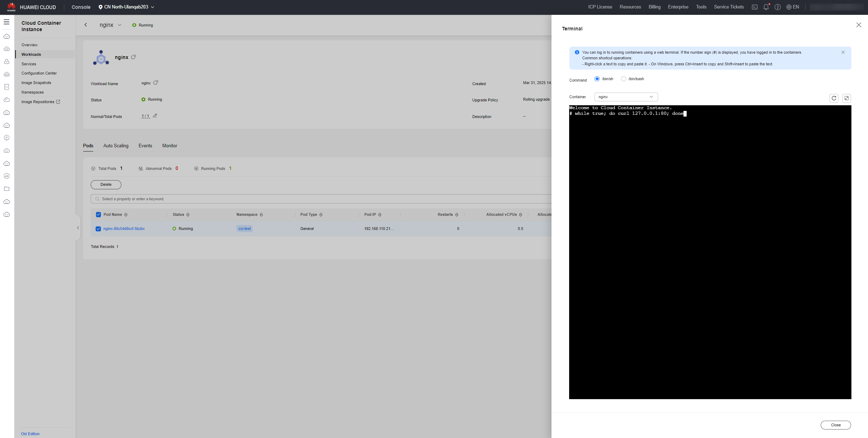Switch to the Pods tab

pos(88,146)
